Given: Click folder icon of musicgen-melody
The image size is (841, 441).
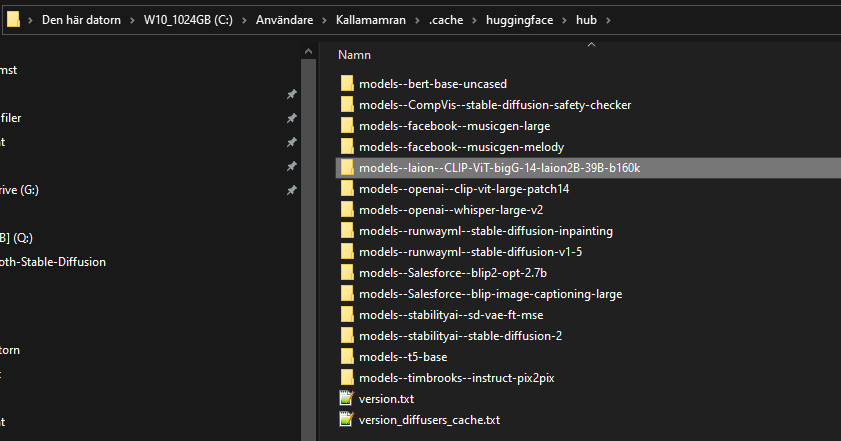Looking at the screenshot, I should (x=347, y=146).
